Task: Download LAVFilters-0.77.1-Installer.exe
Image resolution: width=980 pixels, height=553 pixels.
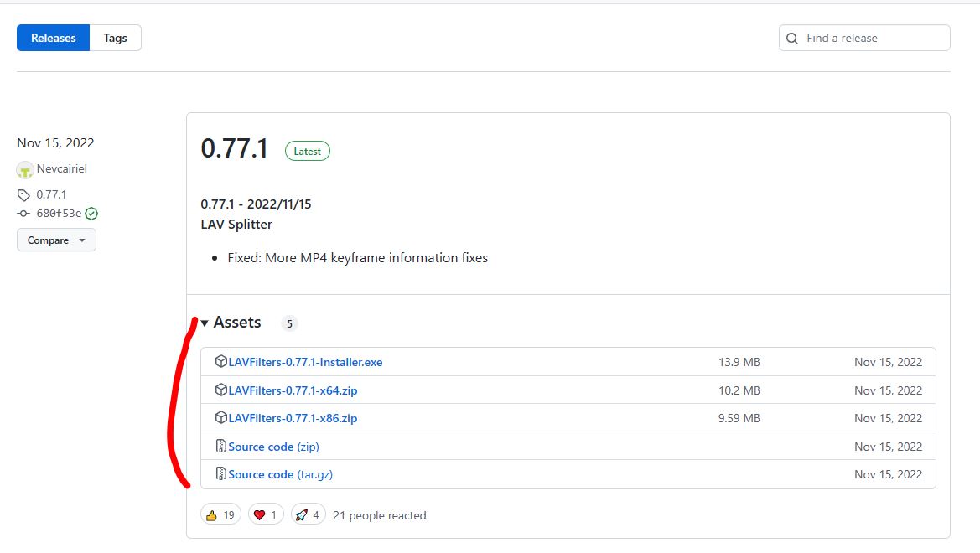Action: [305, 363]
